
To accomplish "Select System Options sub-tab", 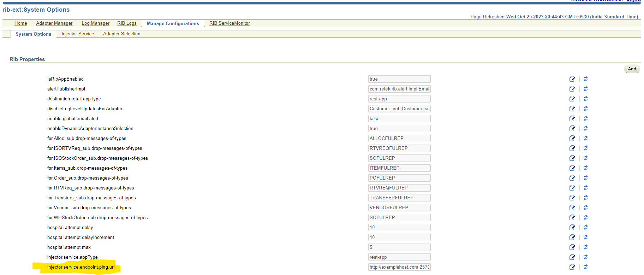I will 34,34.
